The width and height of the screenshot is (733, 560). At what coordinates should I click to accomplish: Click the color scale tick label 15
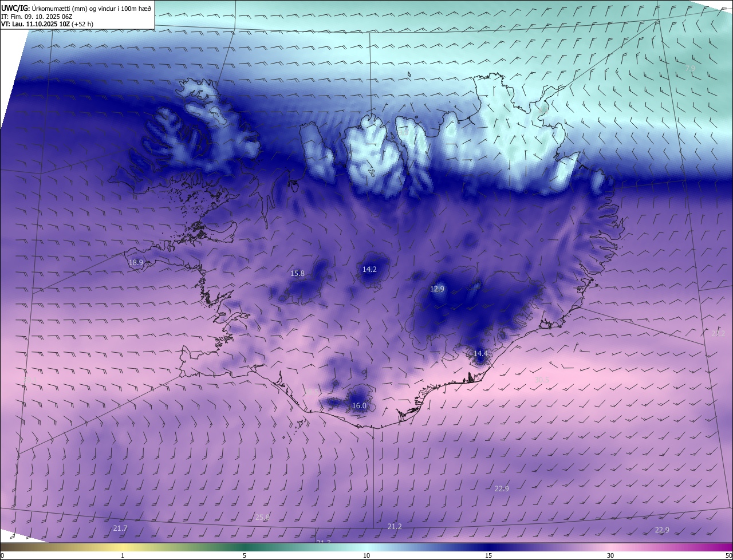[x=488, y=556]
